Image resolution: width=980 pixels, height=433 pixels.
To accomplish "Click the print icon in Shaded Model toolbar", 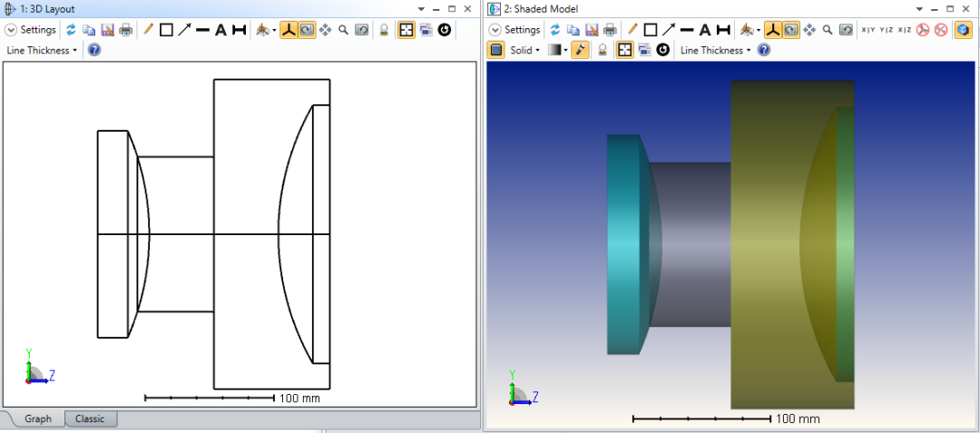I will coord(611,30).
